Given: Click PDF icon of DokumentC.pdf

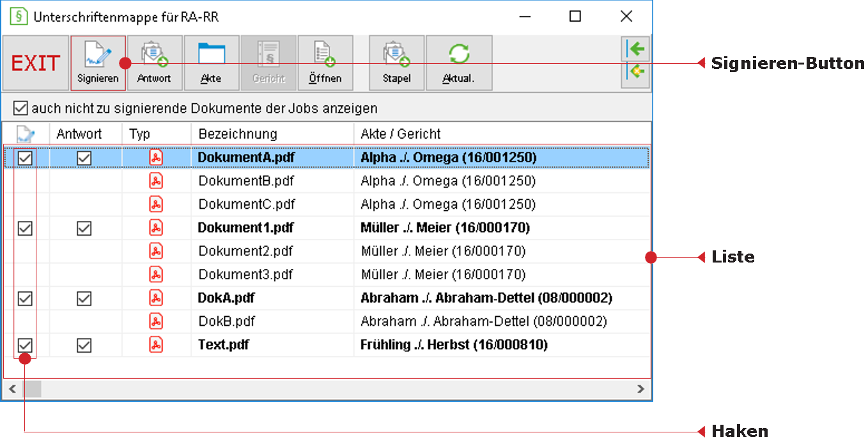Looking at the screenshot, I should (x=156, y=204).
